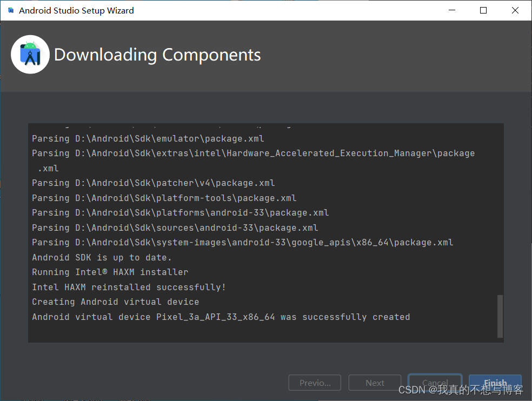This screenshot has height=401, width=532.
Task: Click the Previous button
Action: [x=315, y=383]
